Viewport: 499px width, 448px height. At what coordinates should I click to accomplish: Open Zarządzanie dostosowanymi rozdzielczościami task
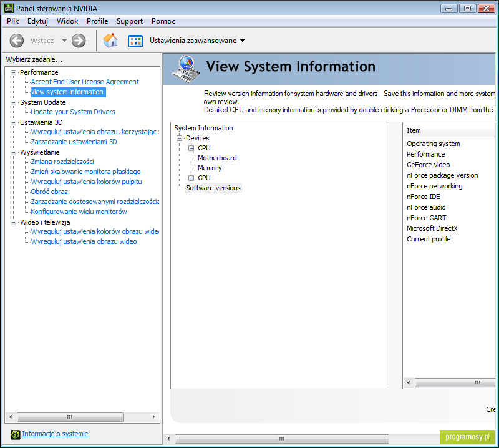pos(95,202)
